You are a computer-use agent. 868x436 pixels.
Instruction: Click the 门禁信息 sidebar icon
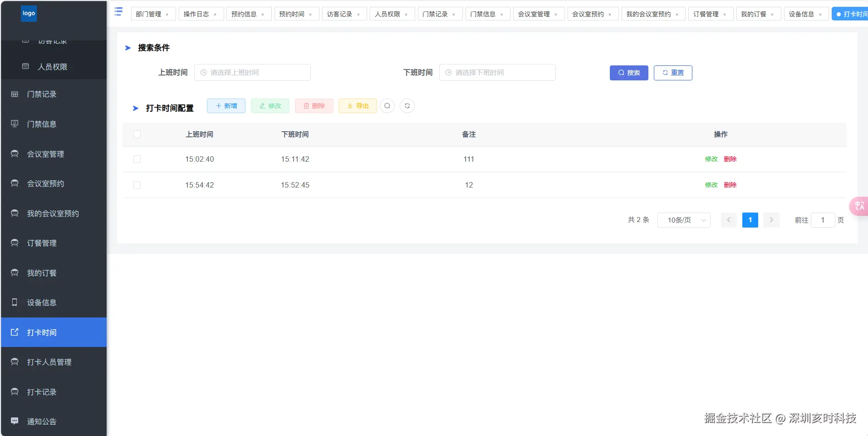15,124
